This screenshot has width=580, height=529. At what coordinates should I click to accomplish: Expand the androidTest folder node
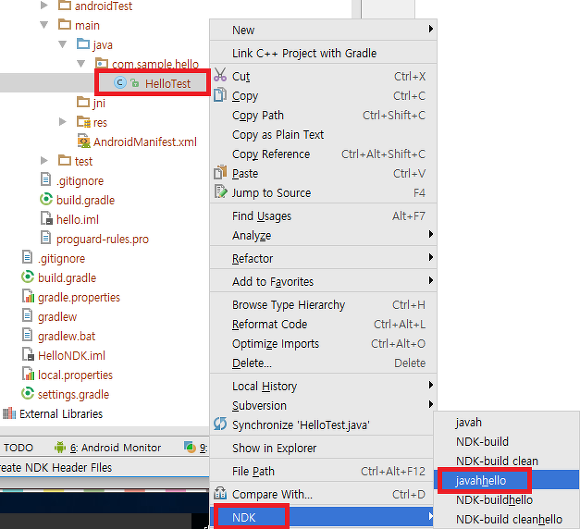coord(44,5)
